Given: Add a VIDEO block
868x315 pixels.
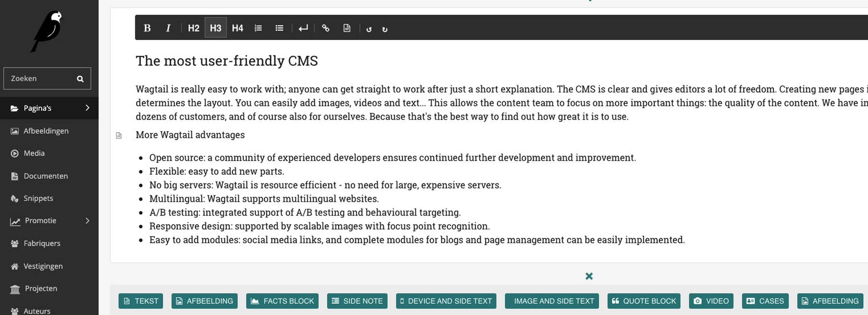Looking at the screenshot, I should coord(711,301).
